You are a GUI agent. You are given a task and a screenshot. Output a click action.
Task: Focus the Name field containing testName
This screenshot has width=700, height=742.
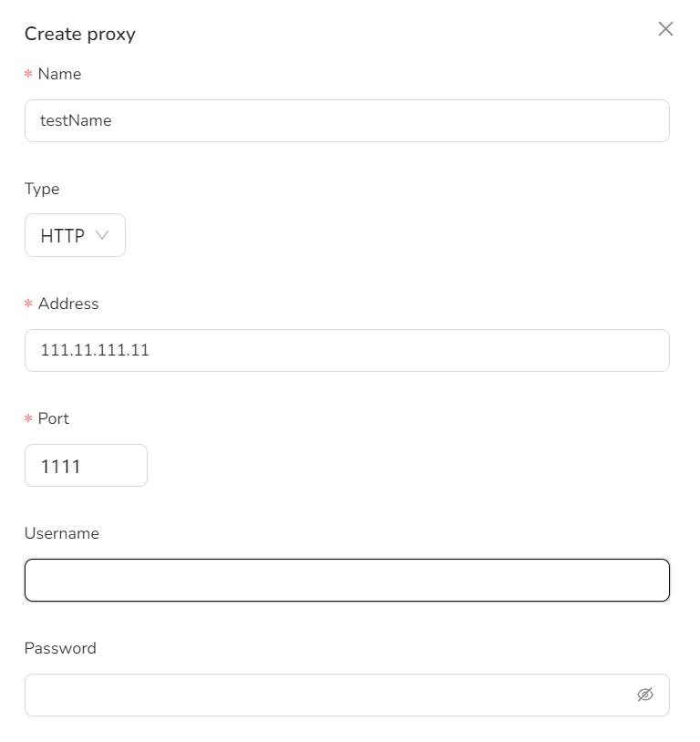coord(347,120)
